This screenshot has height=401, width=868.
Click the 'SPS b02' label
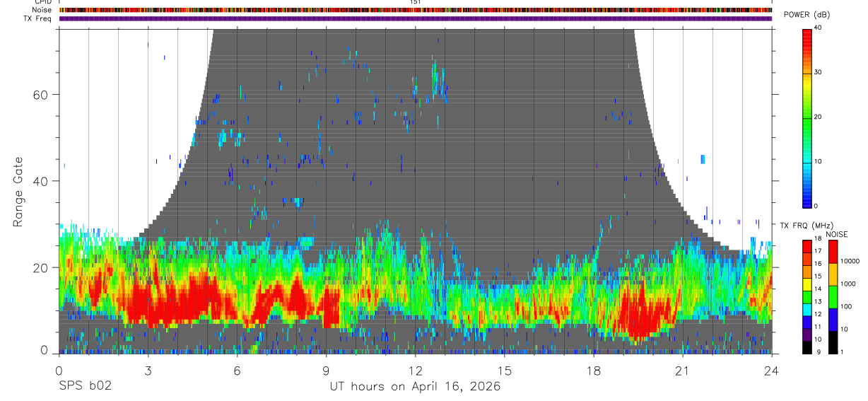pos(85,386)
